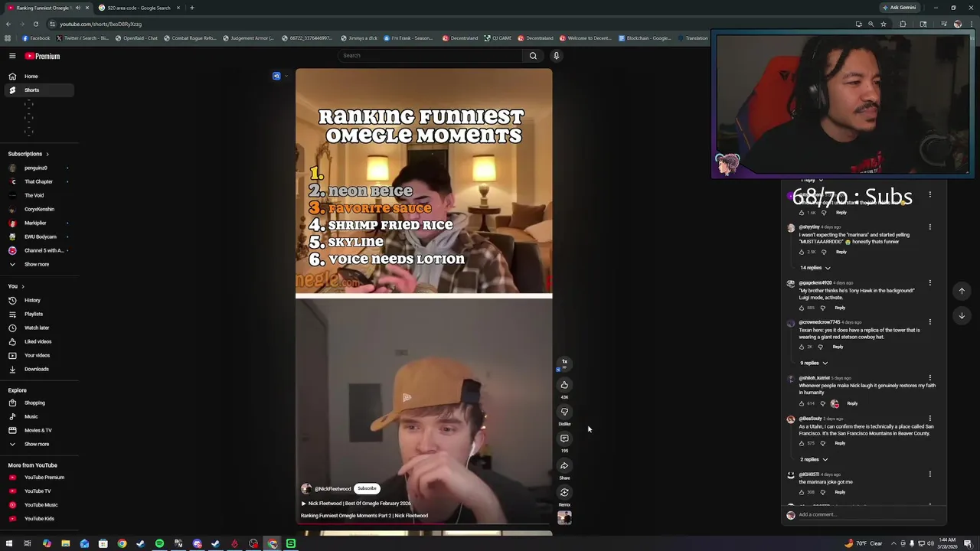The image size is (980, 551).
Task: Go to next Short with down arrow
Action: point(962,315)
